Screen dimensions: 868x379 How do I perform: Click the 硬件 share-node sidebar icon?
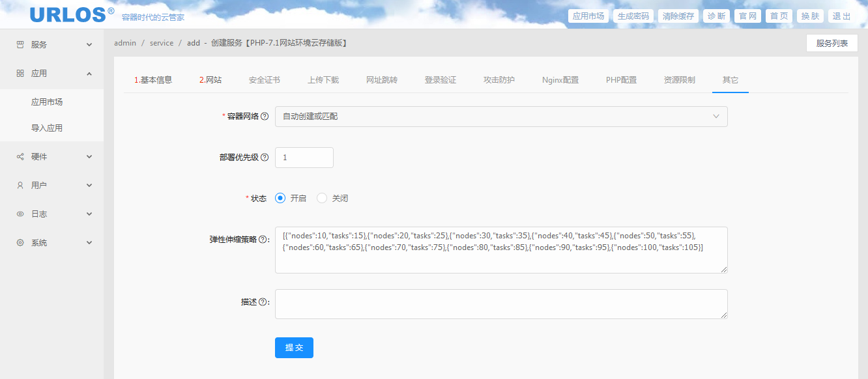pyautogui.click(x=20, y=157)
